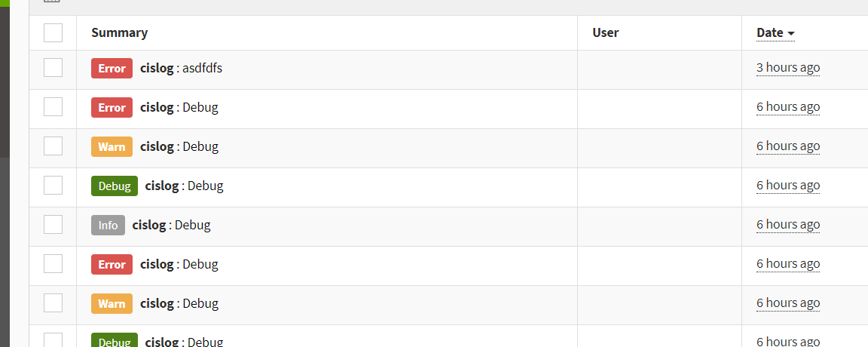The height and width of the screenshot is (347, 868).
Task: Click the Error badge in the sixth row
Action: [112, 265]
